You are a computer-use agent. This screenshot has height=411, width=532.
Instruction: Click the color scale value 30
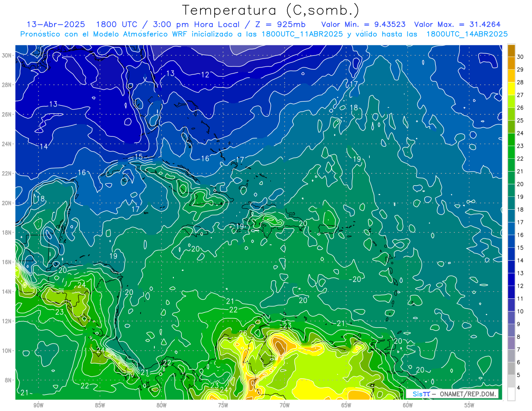[520, 57]
